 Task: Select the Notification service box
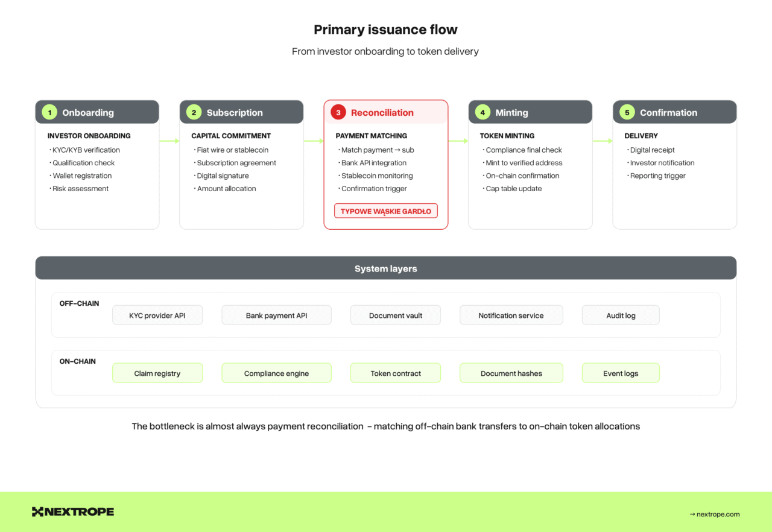pos(511,315)
